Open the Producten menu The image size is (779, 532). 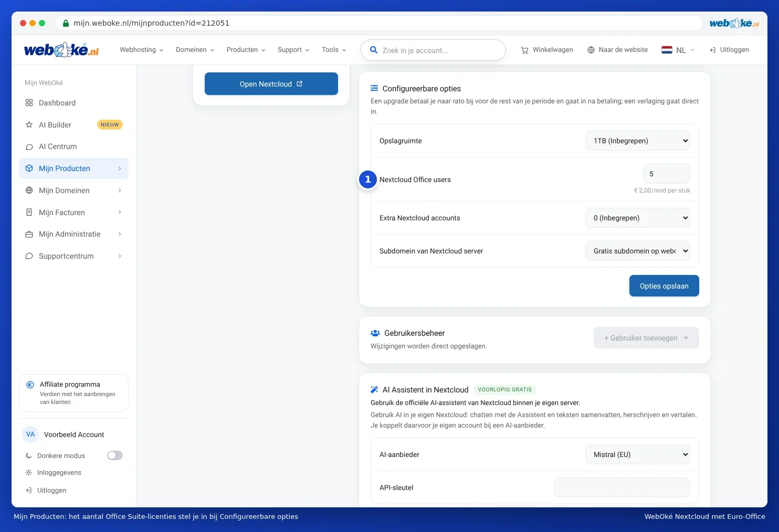[x=246, y=50]
